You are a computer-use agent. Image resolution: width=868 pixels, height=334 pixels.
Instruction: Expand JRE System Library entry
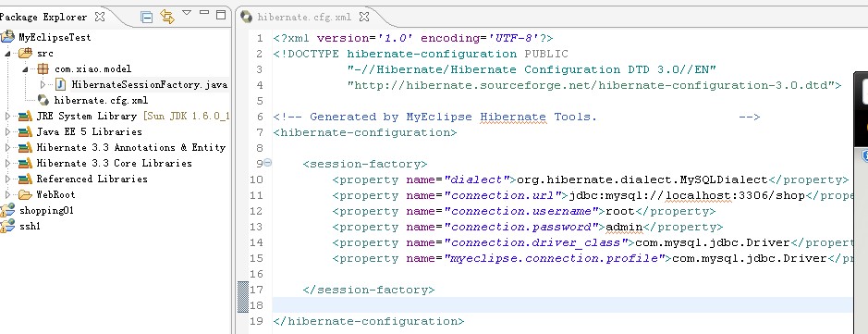pyautogui.click(x=7, y=117)
